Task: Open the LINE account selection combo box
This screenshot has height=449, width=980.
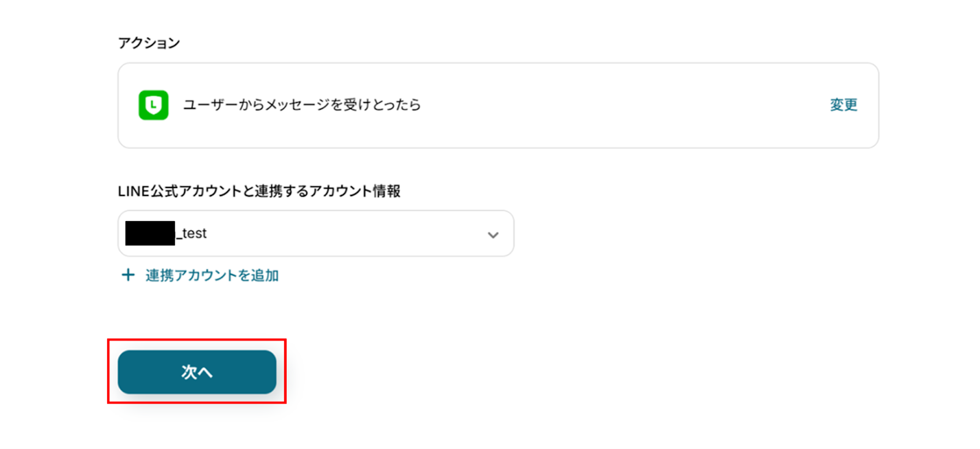Action: (x=315, y=233)
